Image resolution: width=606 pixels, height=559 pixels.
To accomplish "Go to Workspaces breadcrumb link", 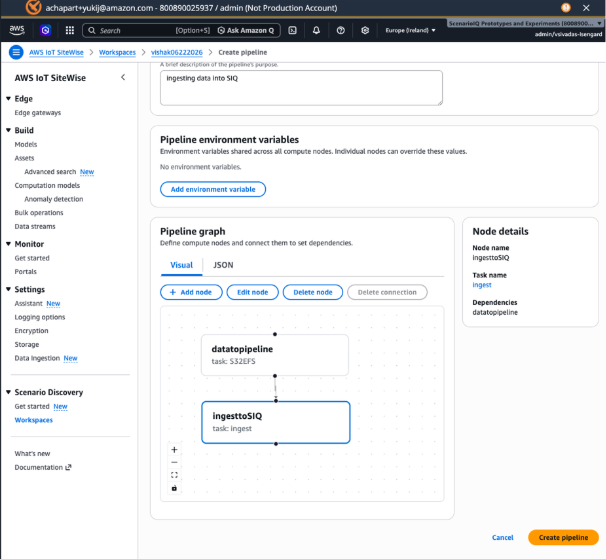I will coord(117,52).
